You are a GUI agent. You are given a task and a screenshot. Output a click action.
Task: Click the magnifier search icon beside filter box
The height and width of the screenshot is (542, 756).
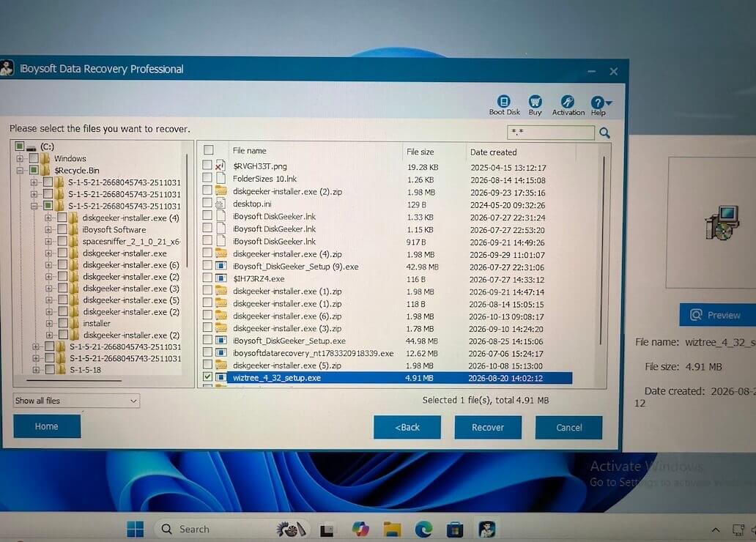(x=604, y=133)
